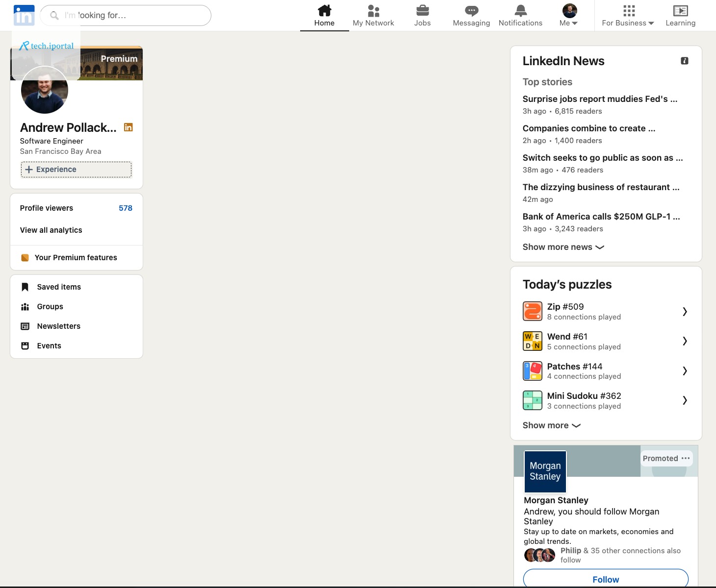Click the For Business grid icon

click(x=629, y=10)
